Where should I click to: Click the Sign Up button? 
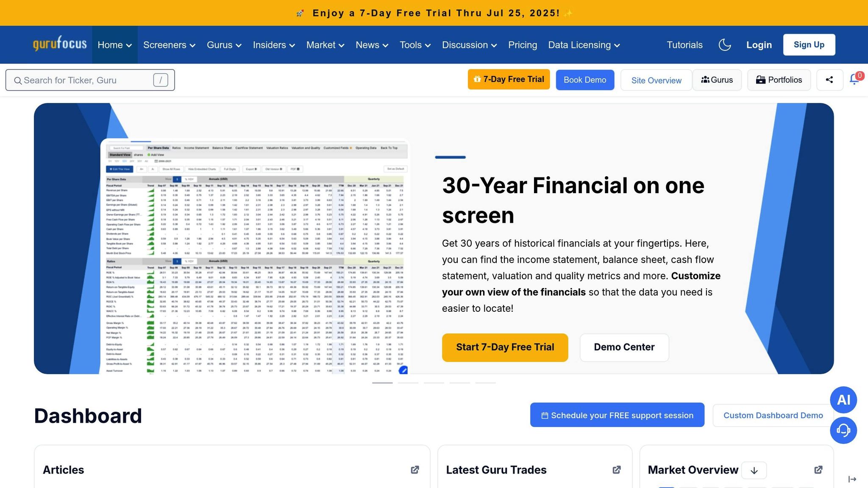[809, 44]
